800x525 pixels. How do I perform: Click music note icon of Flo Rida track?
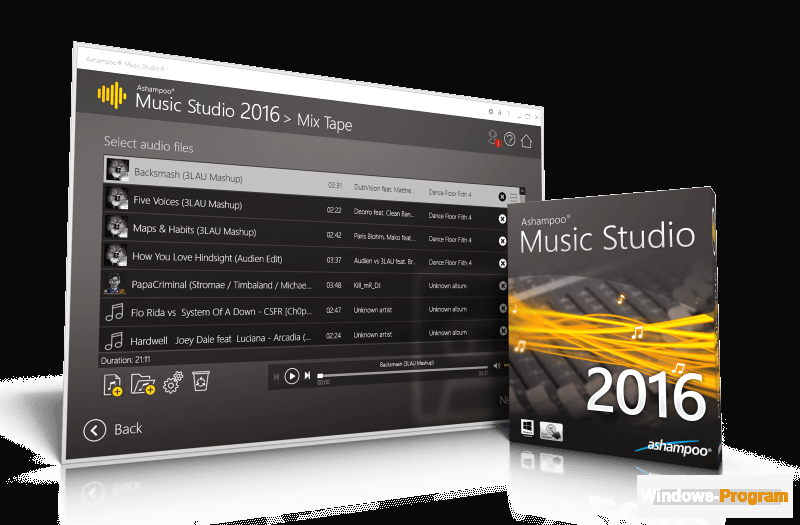point(114,311)
